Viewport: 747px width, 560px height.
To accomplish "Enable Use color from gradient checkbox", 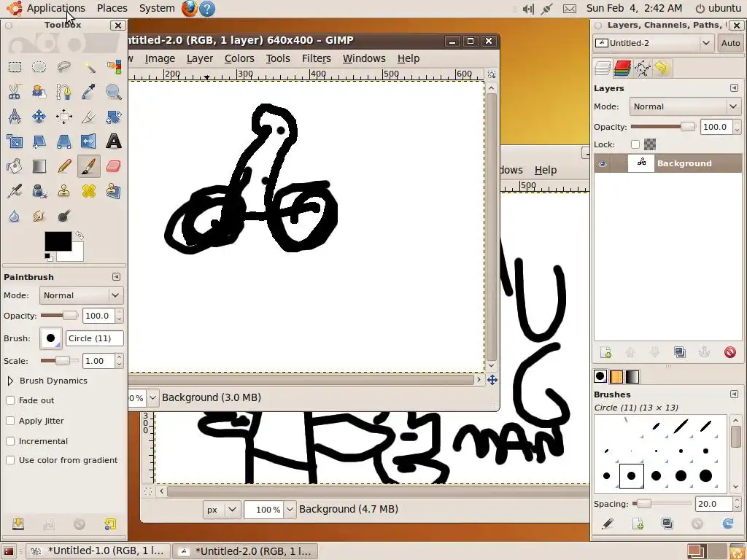I will pos(10,460).
